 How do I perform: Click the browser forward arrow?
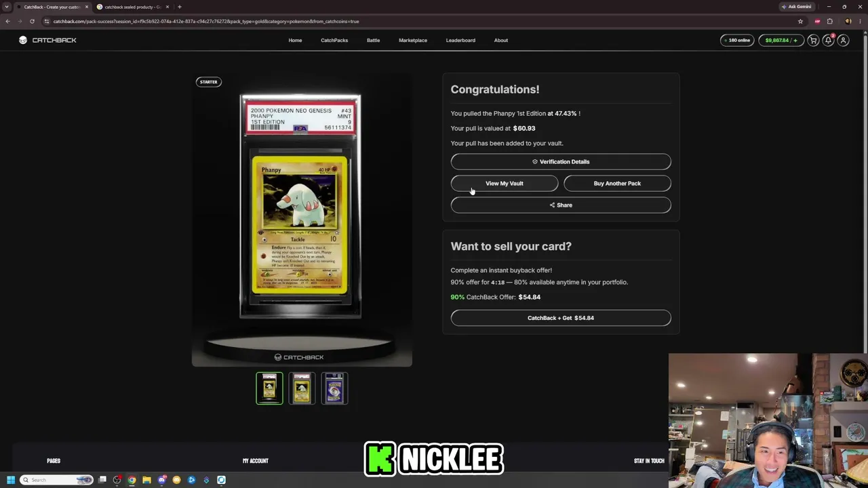pyautogui.click(x=20, y=21)
